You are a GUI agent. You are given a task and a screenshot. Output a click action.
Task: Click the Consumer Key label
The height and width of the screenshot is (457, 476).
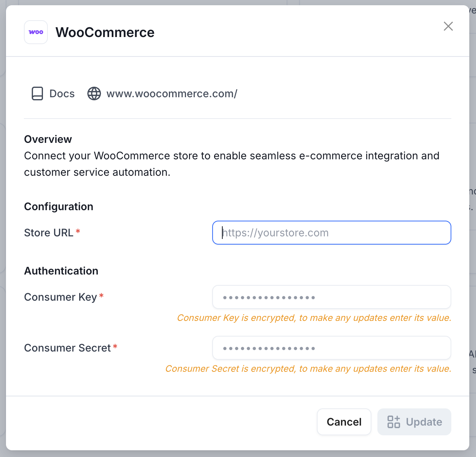pos(61,297)
